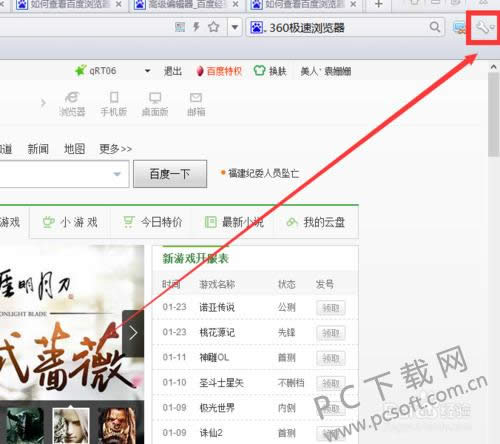Click the page scrollbar up arrow
Viewport: 500px width, 444px height.
(493, 67)
